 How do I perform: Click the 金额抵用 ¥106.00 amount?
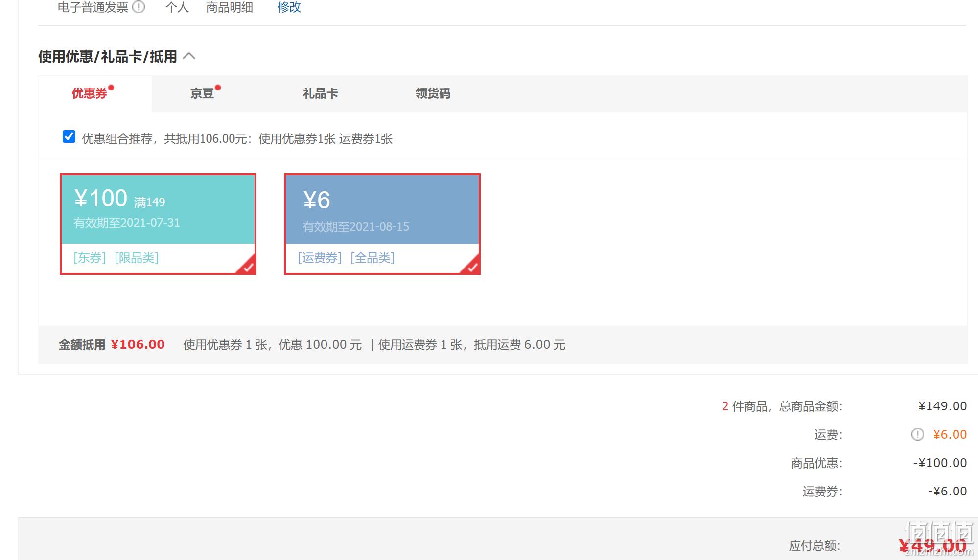[138, 345]
